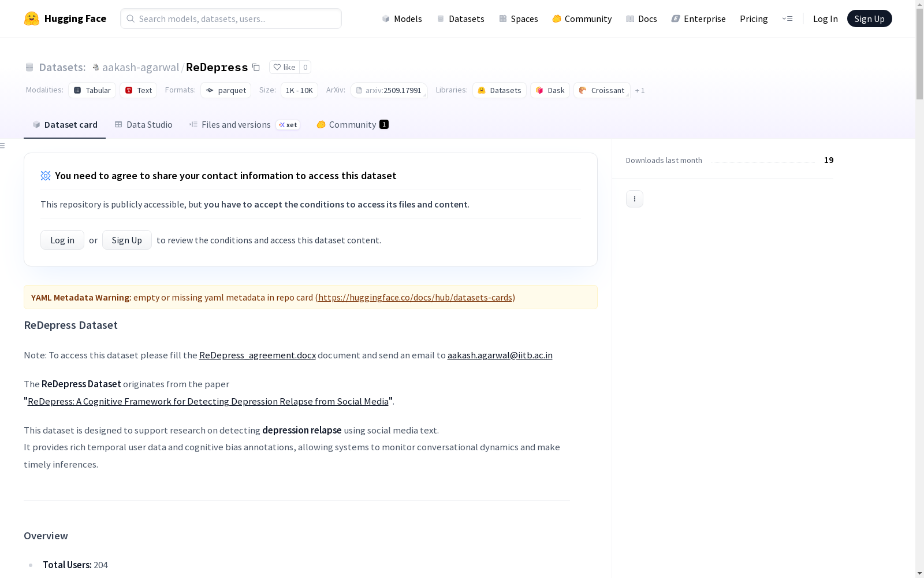Click the search bar magnifier icon
This screenshot has width=924, height=578.
[131, 18]
